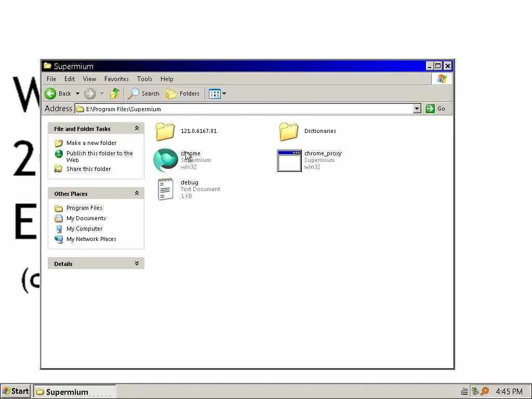Click Make a new folder link
The image size is (532, 399).
pyautogui.click(x=91, y=143)
